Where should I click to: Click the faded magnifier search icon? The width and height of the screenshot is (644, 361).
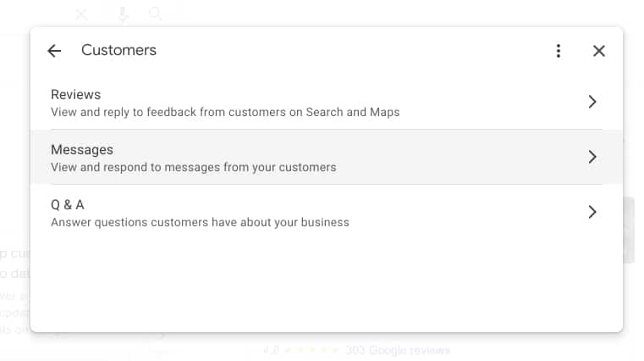(155, 14)
